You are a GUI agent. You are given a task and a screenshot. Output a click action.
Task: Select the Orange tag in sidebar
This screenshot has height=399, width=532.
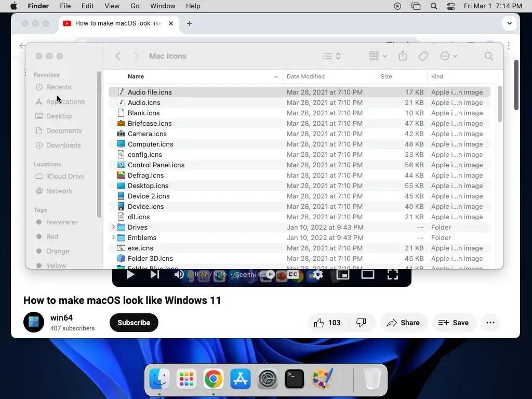pyautogui.click(x=58, y=251)
